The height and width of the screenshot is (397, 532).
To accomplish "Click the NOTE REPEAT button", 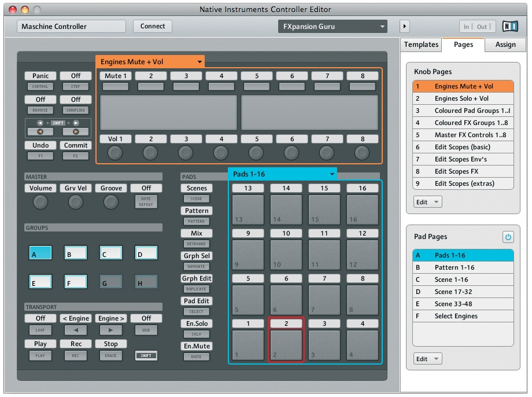I will [x=146, y=202].
